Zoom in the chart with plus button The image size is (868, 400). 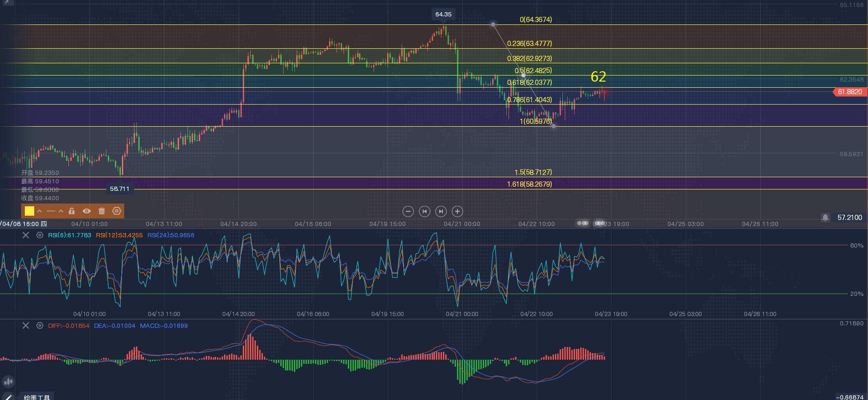[x=457, y=211]
